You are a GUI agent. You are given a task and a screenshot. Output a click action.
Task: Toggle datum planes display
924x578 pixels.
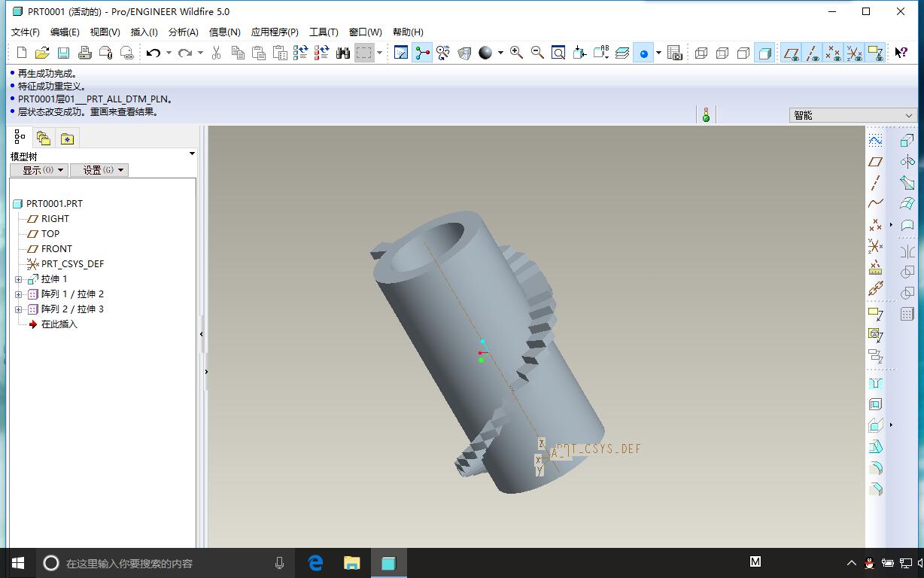click(791, 53)
